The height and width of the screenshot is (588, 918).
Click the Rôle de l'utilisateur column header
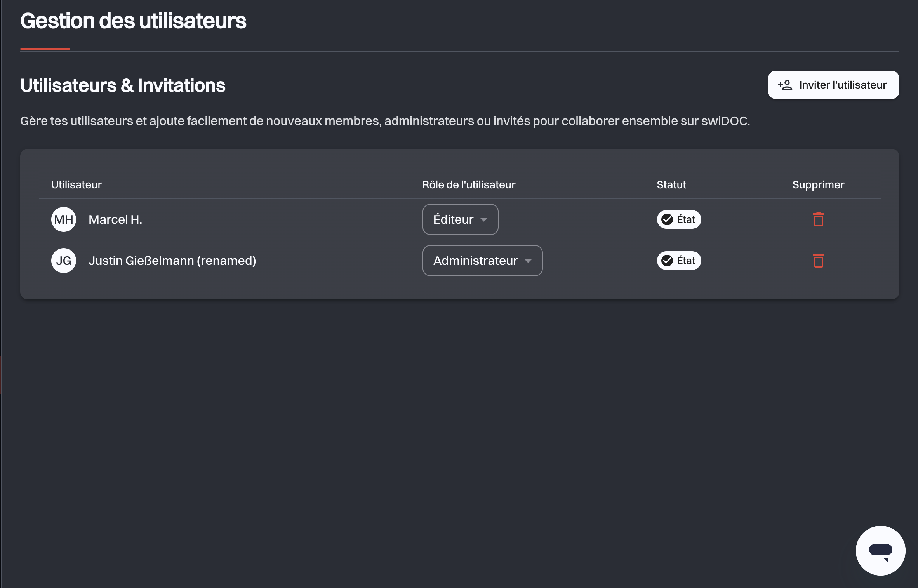tap(469, 184)
